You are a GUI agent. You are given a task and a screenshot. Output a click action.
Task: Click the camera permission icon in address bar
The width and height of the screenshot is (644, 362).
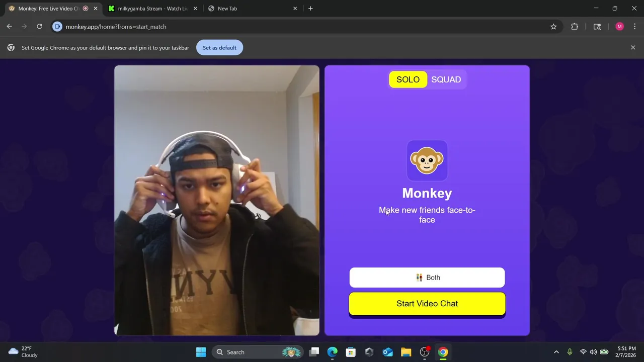tap(57, 27)
